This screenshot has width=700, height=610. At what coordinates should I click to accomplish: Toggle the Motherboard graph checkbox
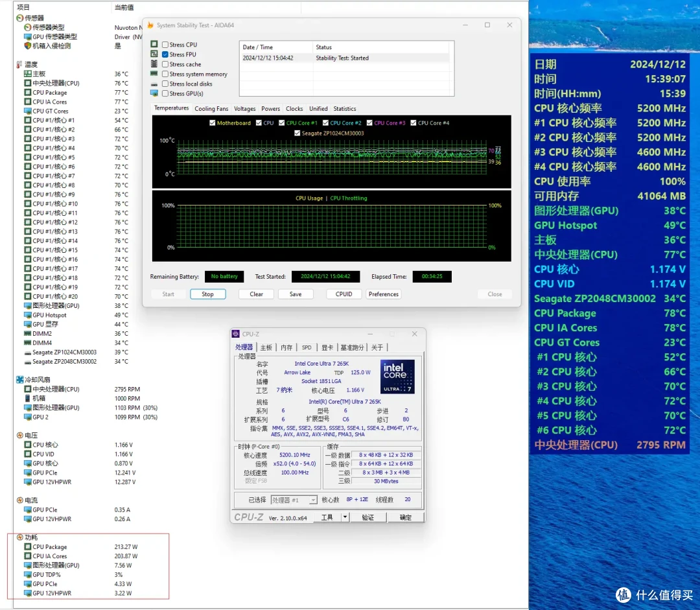coord(213,123)
